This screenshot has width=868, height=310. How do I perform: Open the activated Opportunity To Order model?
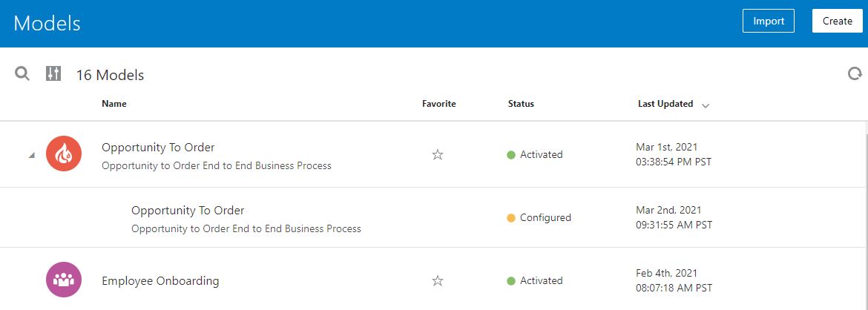tap(158, 148)
